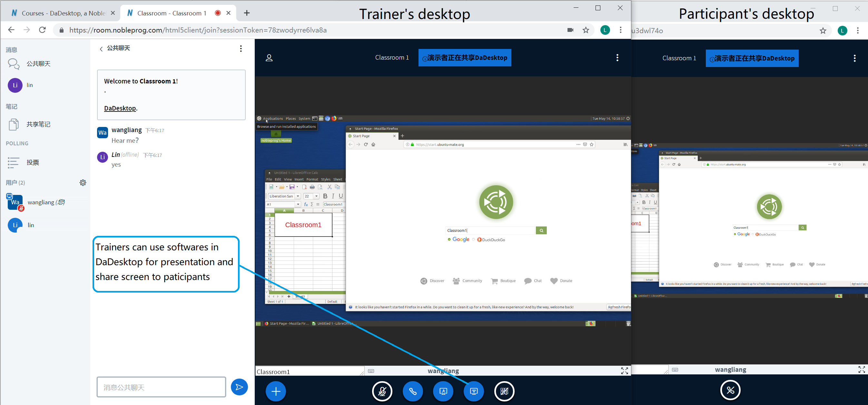
Task: Click the blue DaDesktop sharing banner button
Action: pyautogui.click(x=465, y=58)
